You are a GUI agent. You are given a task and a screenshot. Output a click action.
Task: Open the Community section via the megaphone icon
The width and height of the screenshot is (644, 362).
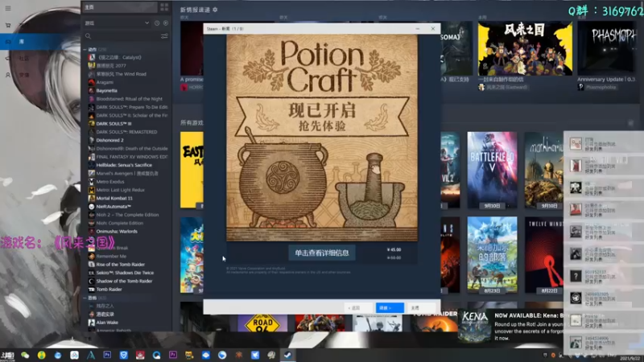(8, 58)
